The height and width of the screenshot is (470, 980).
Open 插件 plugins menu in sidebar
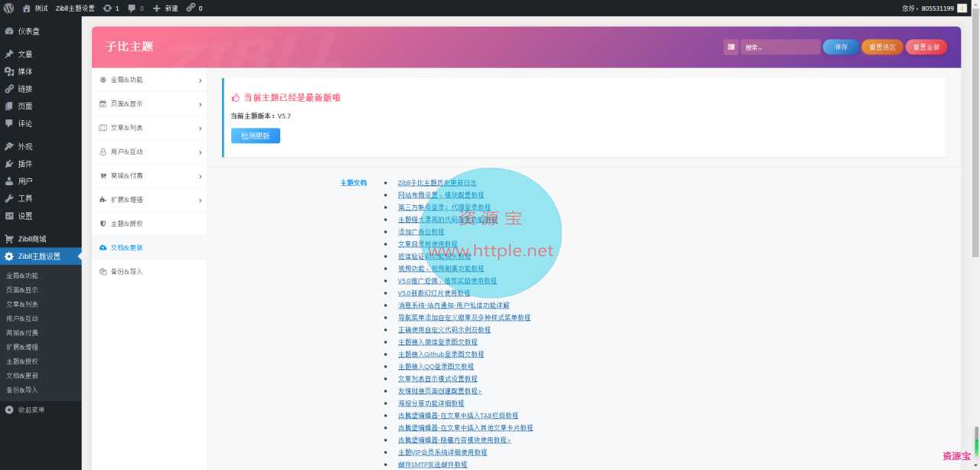click(x=41, y=164)
